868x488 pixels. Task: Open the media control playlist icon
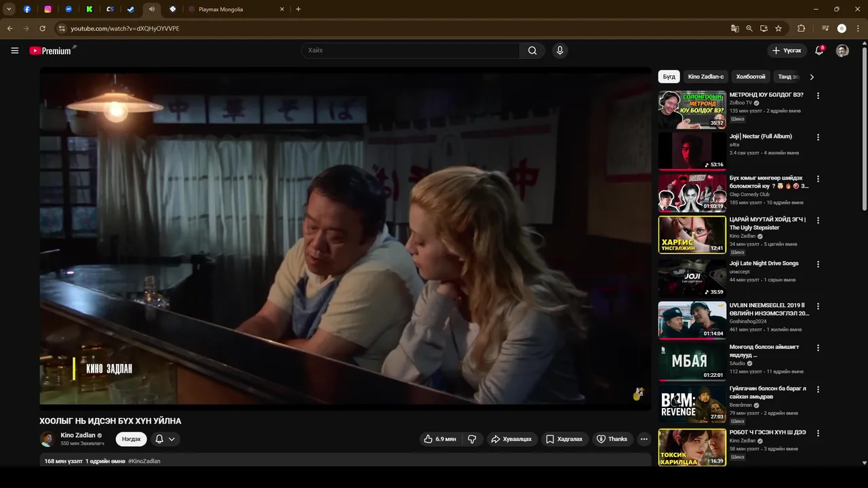coord(825,28)
